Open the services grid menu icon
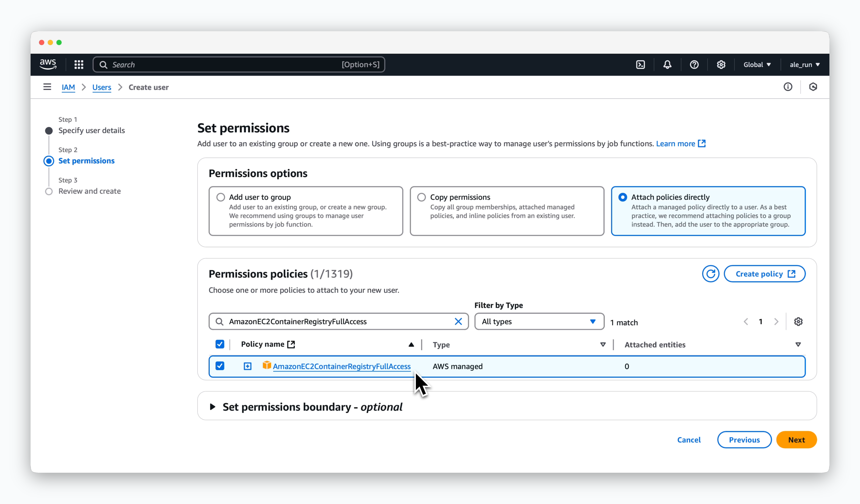Image resolution: width=860 pixels, height=504 pixels. (x=79, y=64)
